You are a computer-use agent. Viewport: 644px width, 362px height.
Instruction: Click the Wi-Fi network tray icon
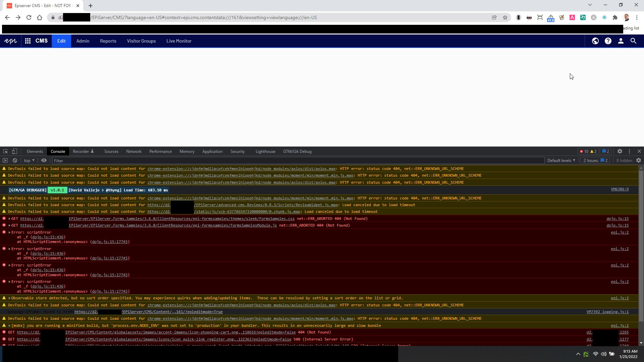(x=595, y=354)
